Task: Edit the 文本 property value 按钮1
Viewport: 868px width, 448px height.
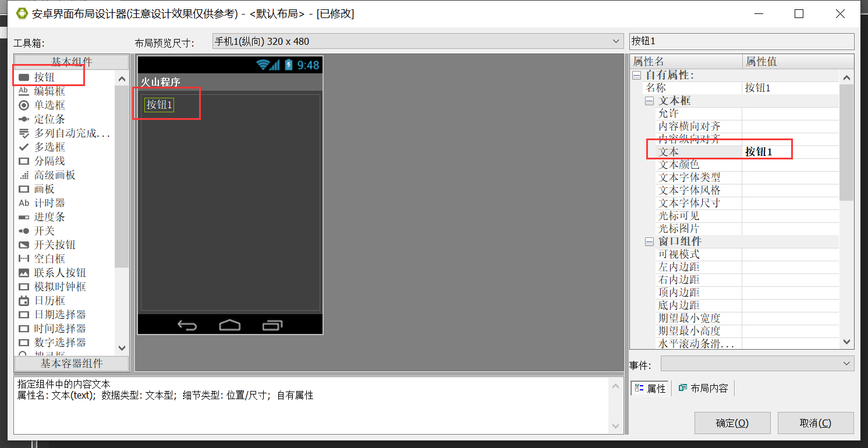Action: point(791,152)
